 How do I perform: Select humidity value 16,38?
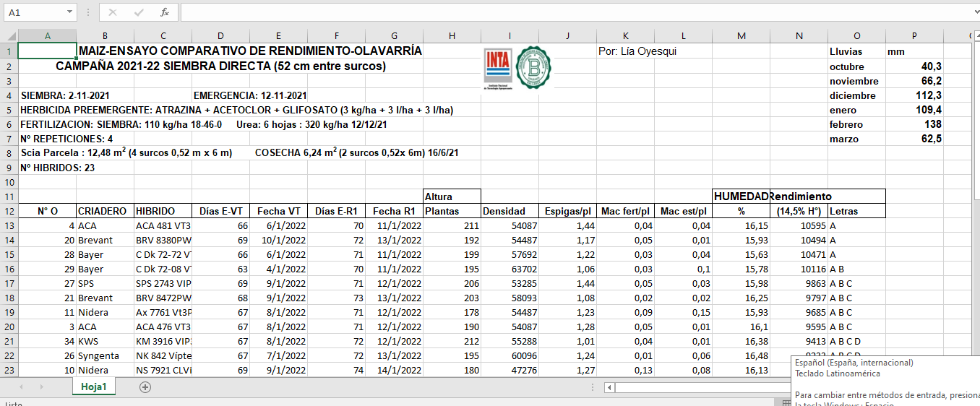pos(741,341)
